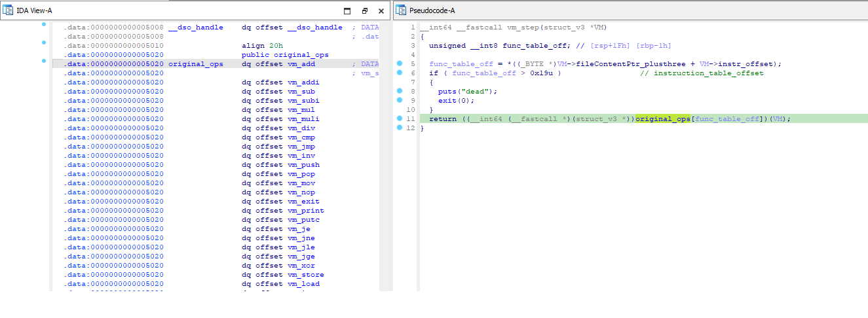The image size is (868, 318).
Task: Click the 'vm_jmp' offset entry
Action: coord(301,147)
